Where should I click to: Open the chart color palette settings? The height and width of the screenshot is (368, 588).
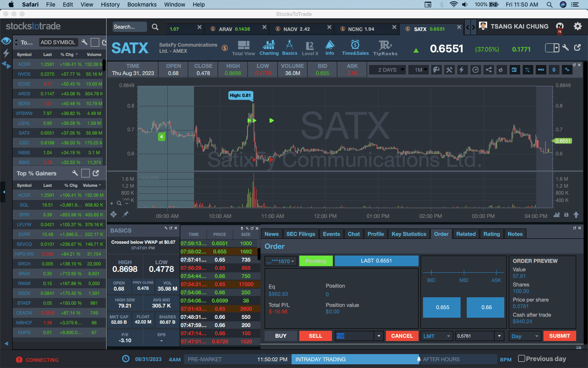point(436,70)
